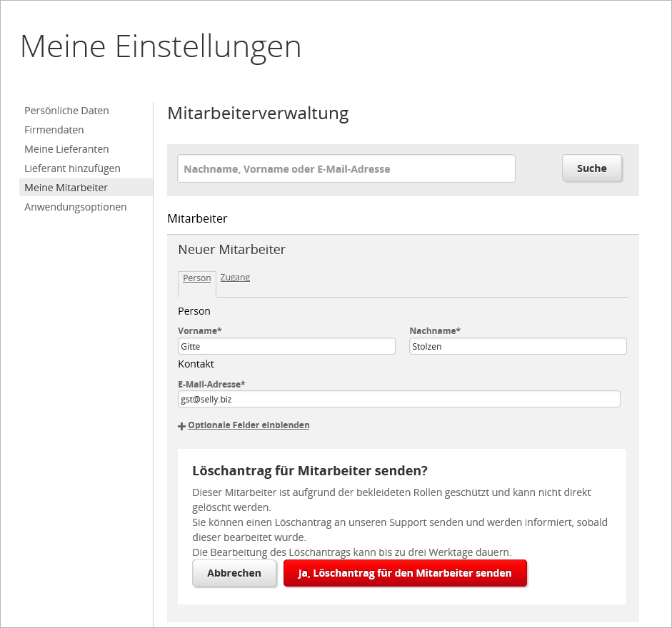Focus the employee search field
The image size is (672, 628).
tap(346, 169)
